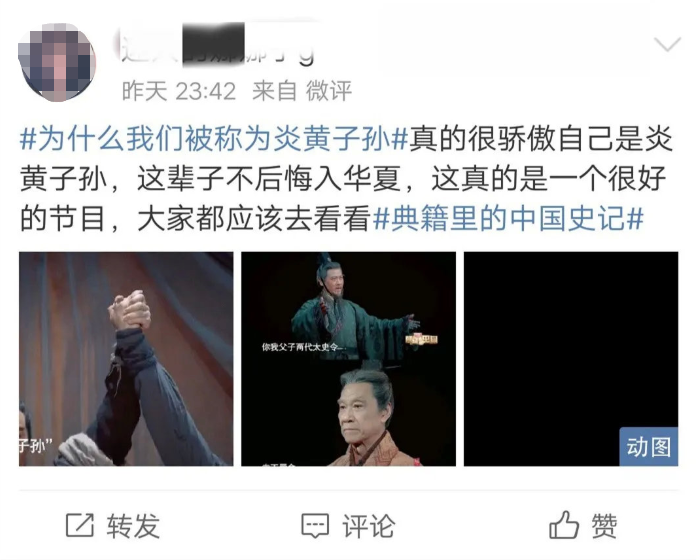
Task: View the clasped hands thumbnail
Action: click(126, 359)
